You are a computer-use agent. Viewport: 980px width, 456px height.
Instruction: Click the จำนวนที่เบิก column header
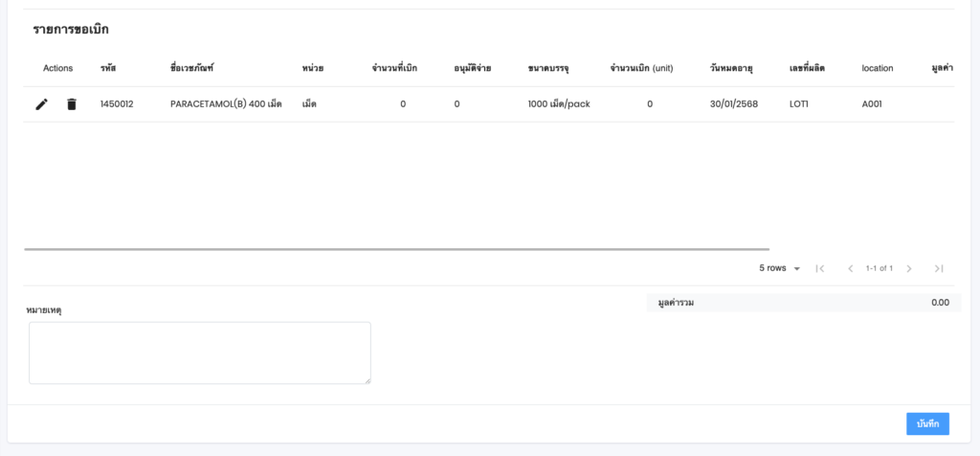[394, 68]
